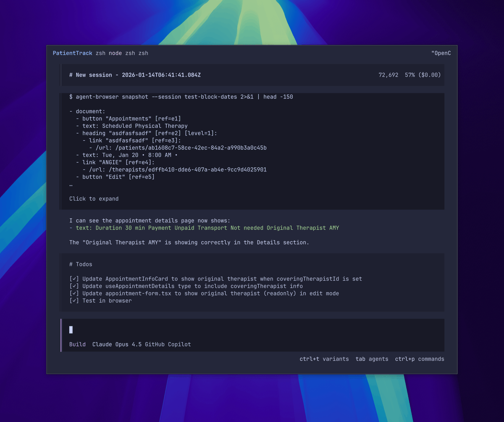Toggle the Update AppointmentInfoCard todo checkbox
Screen dimensions: 504x422
[x=74, y=279]
